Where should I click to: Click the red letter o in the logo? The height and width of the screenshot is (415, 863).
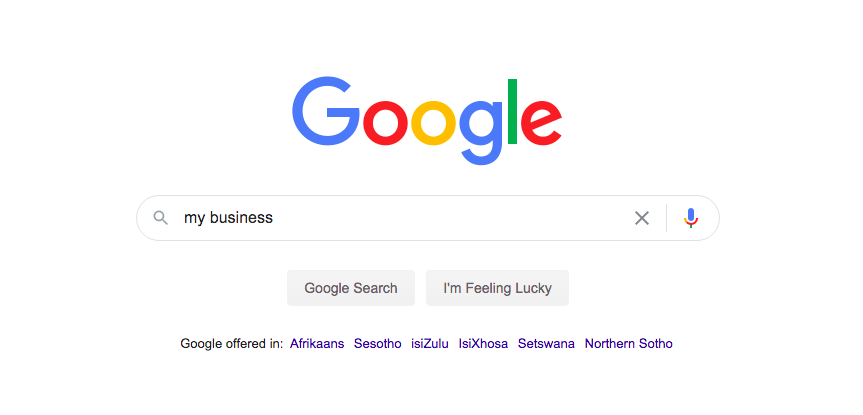click(385, 122)
